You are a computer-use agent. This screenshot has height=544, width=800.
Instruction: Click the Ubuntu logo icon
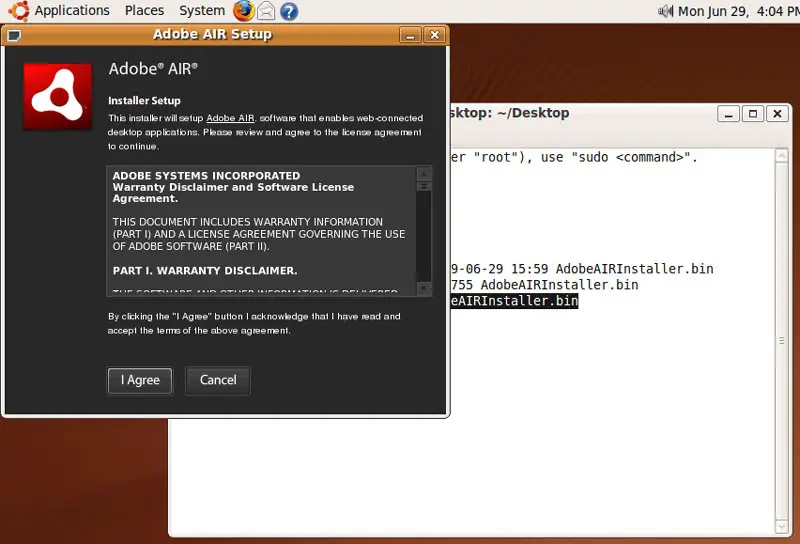(18, 11)
